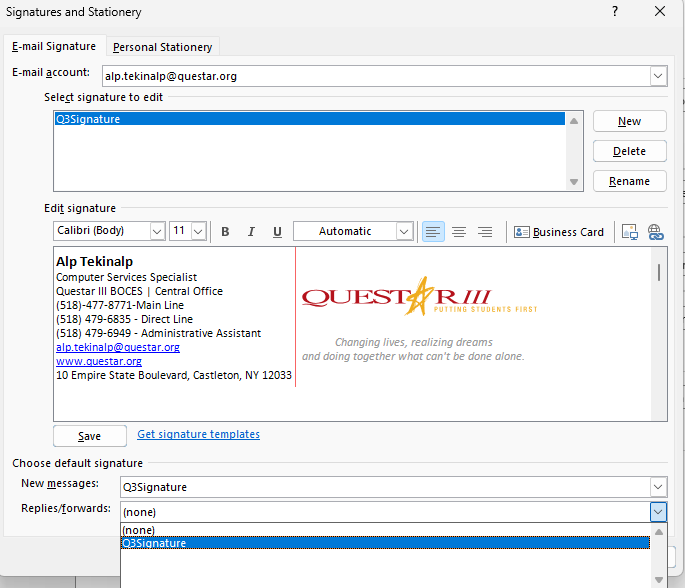685x588 pixels.
Task: Click the signature list scroll up arrow
Action: tap(574, 121)
